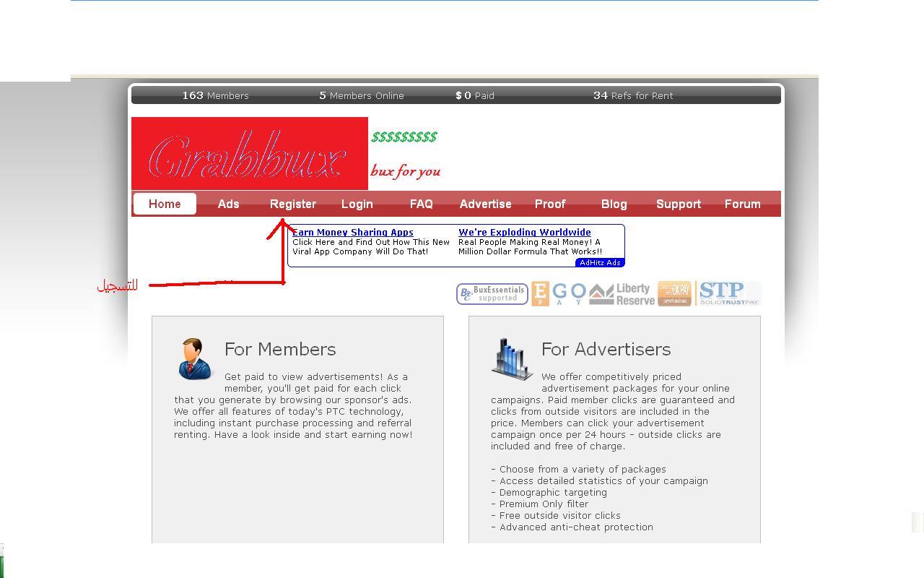Click the 5 Members Online statistic
This screenshot has height=578, width=924.
362,95
